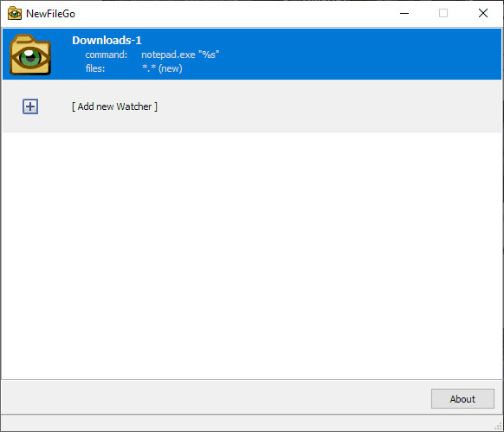Click the disabled maximize button
Screen dimensions: 504x432
pos(443,14)
